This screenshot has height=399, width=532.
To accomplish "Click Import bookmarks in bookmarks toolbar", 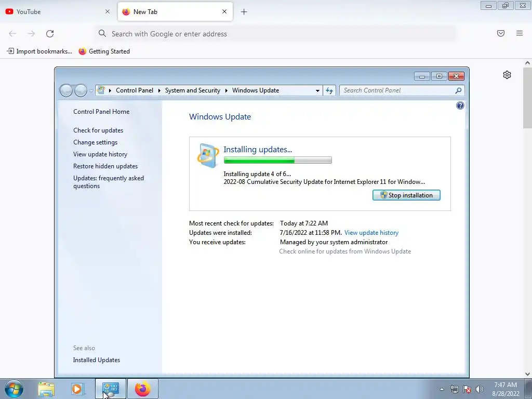I will pyautogui.click(x=39, y=51).
